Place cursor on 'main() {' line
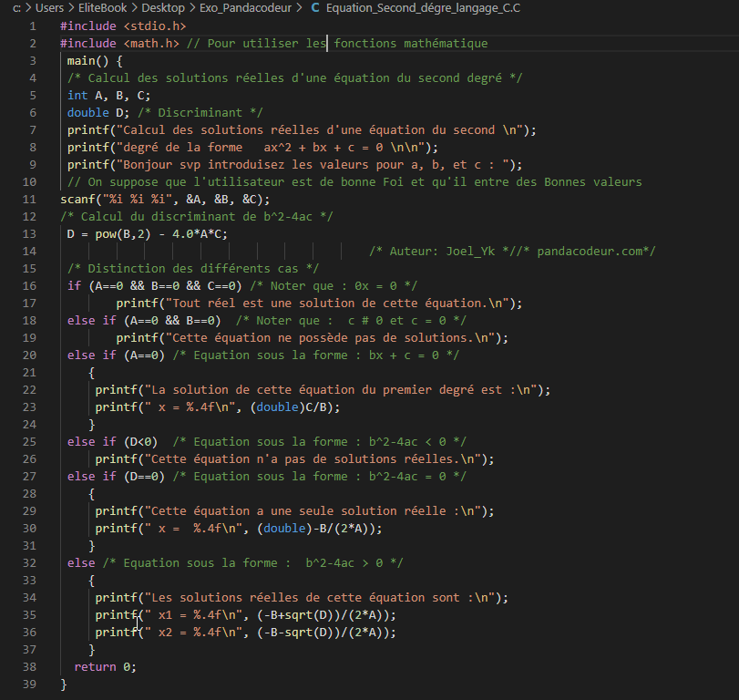 coord(95,61)
